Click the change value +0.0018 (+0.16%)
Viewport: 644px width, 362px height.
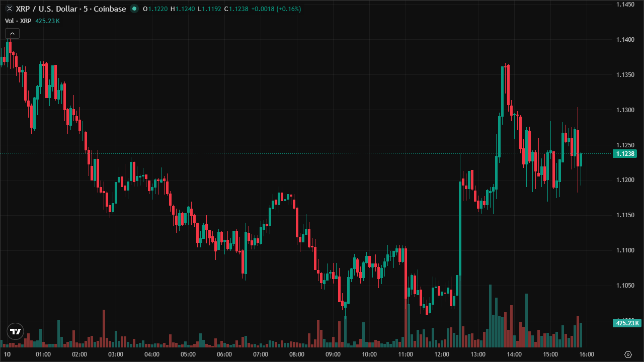[276, 9]
